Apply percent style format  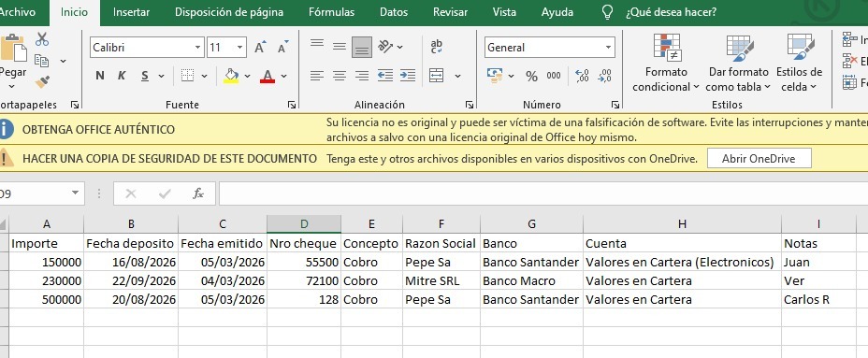pos(531,76)
